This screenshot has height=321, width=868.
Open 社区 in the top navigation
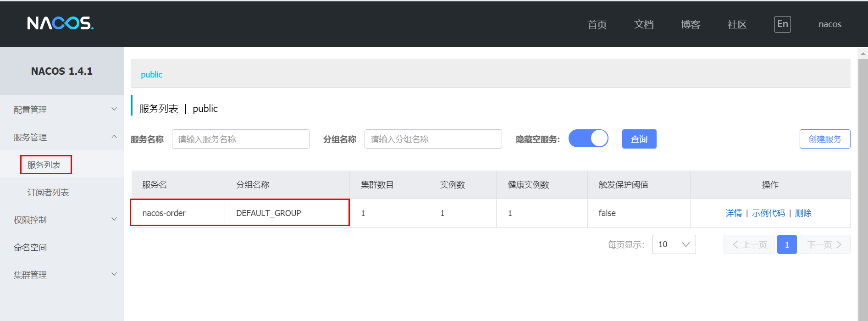tap(737, 24)
